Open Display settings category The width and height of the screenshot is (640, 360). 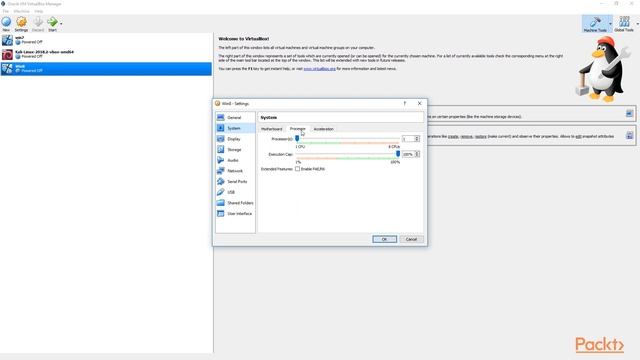pos(236,139)
